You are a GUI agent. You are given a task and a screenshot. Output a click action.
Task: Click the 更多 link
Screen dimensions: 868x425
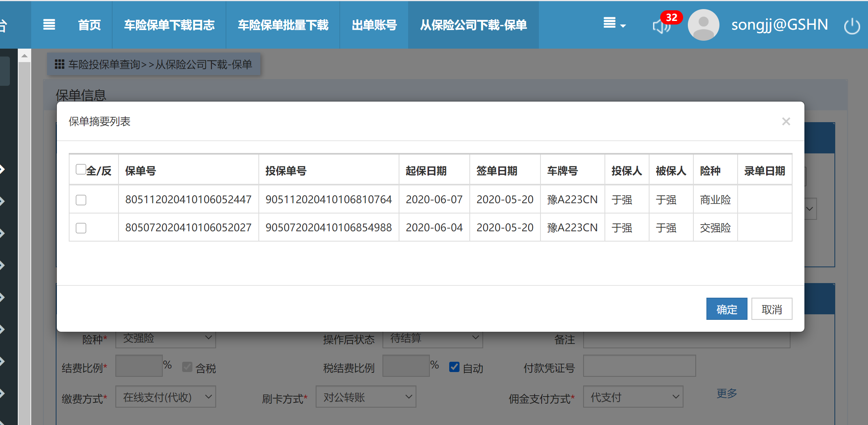[727, 393]
